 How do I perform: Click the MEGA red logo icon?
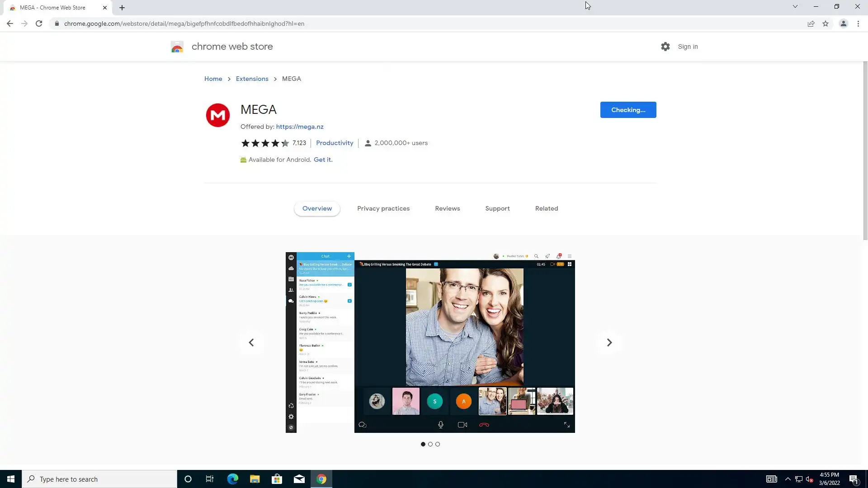(218, 115)
